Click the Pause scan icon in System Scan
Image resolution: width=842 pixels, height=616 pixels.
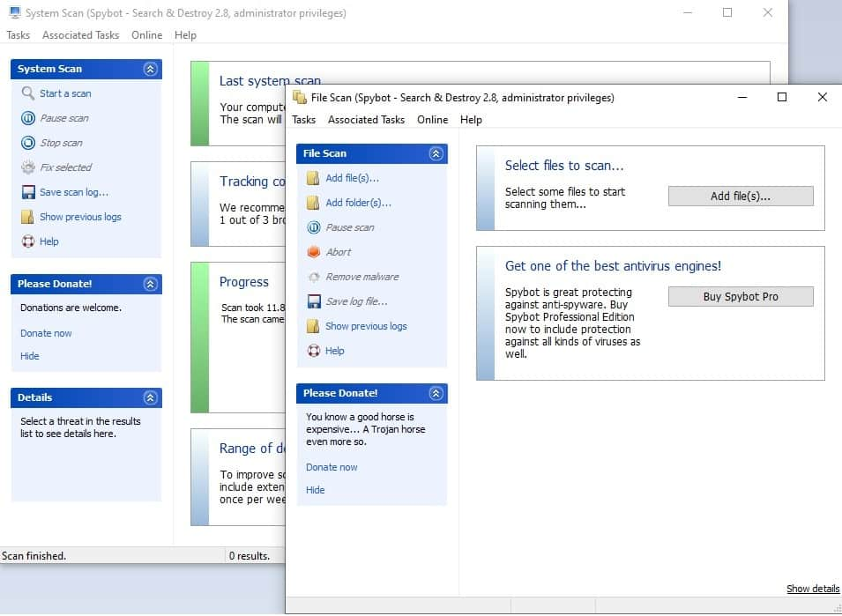tap(28, 118)
